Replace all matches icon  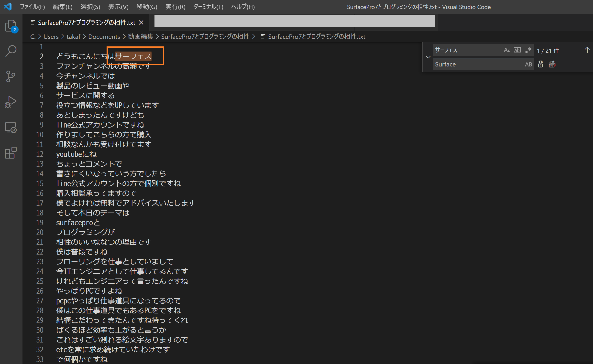tap(552, 64)
